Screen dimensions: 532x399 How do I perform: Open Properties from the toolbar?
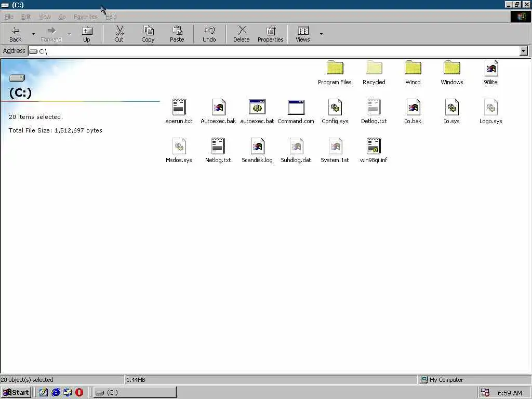[270, 34]
